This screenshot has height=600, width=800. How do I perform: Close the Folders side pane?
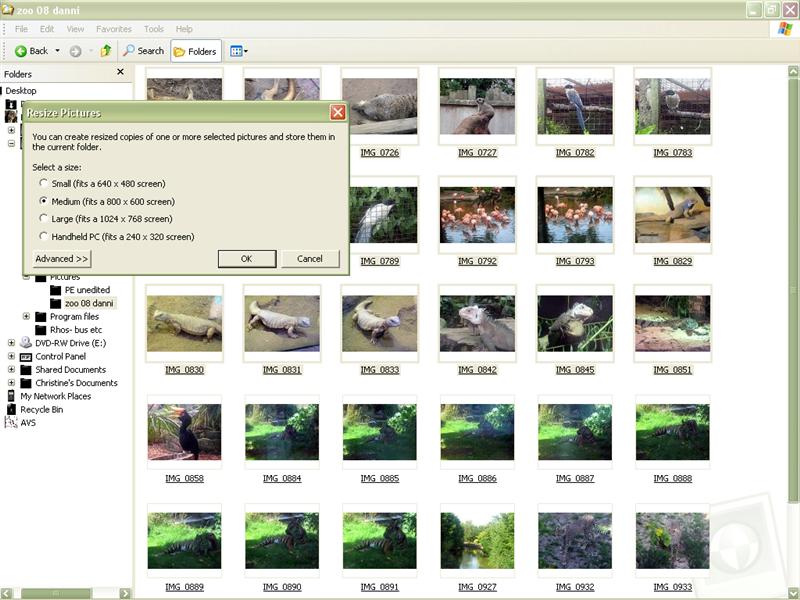coord(121,72)
